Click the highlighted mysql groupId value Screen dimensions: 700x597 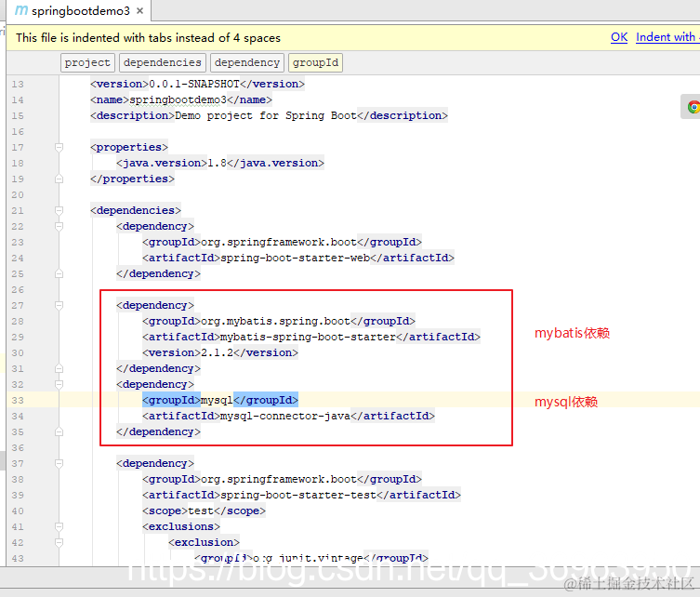click(x=217, y=400)
